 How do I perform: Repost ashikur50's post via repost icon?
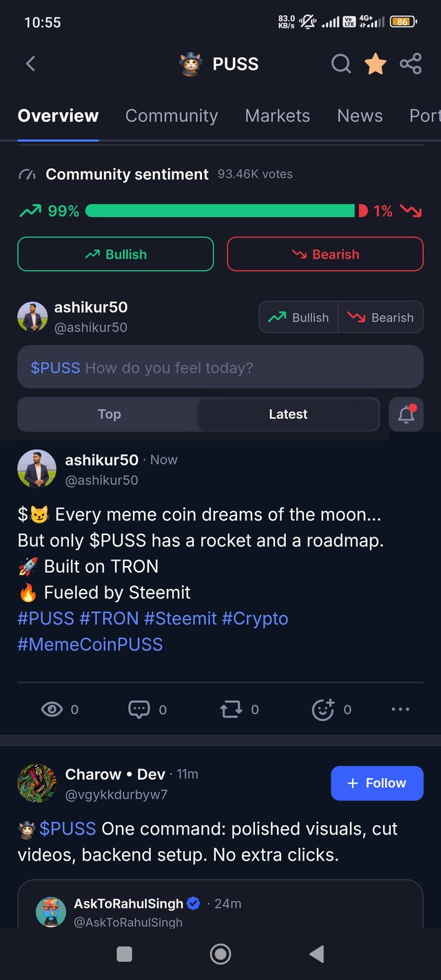tap(231, 709)
